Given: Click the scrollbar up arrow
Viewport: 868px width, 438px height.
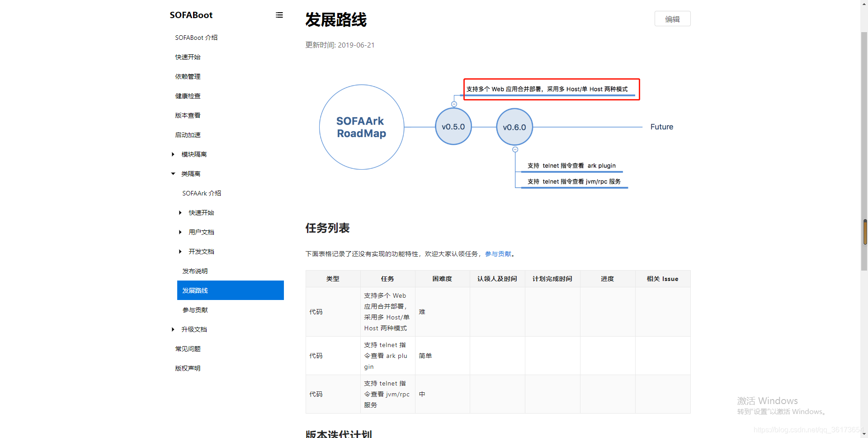Looking at the screenshot, I should 864,4.
